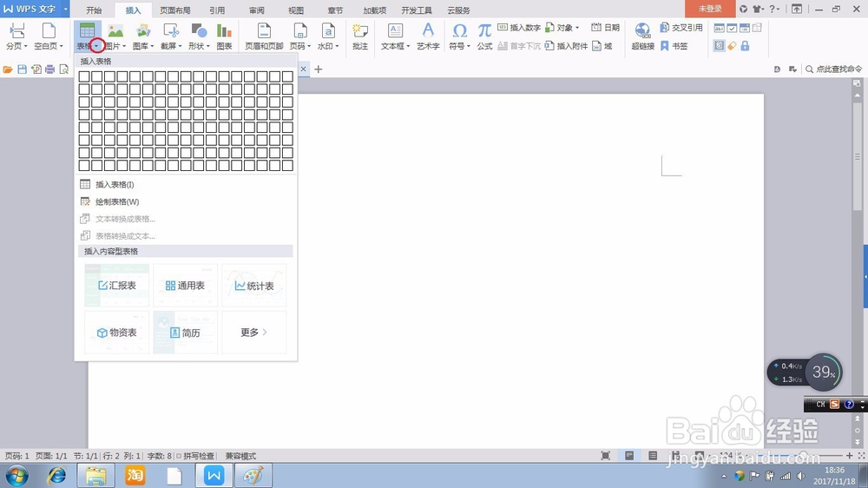This screenshot has height=488, width=868.
Task: Click Insert Number (插入数字)
Action: [519, 28]
